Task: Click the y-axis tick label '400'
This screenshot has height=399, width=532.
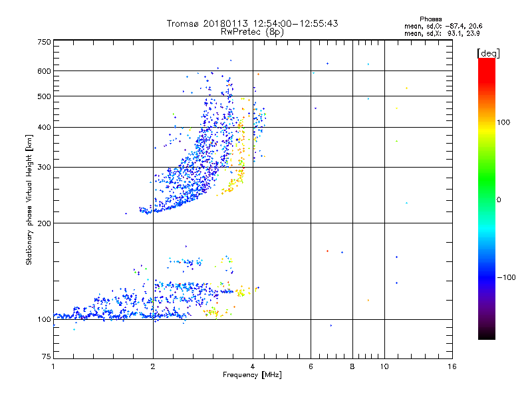Action: coord(44,128)
